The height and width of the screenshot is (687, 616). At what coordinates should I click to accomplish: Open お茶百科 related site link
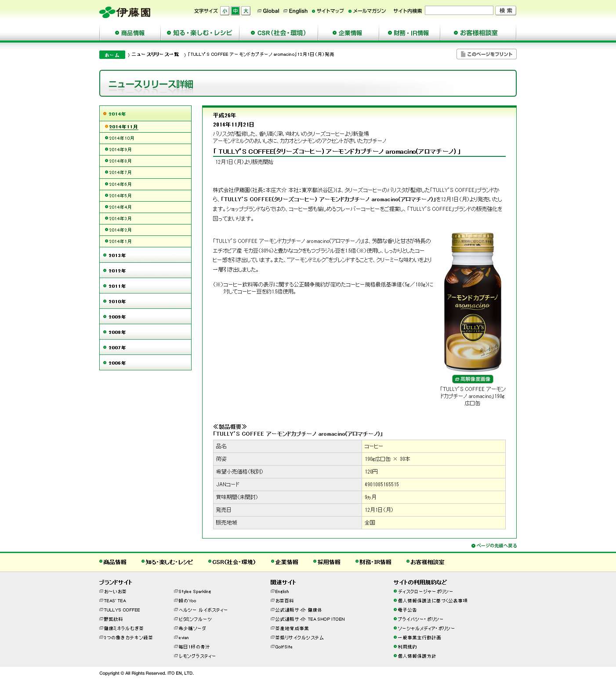pos(282,600)
